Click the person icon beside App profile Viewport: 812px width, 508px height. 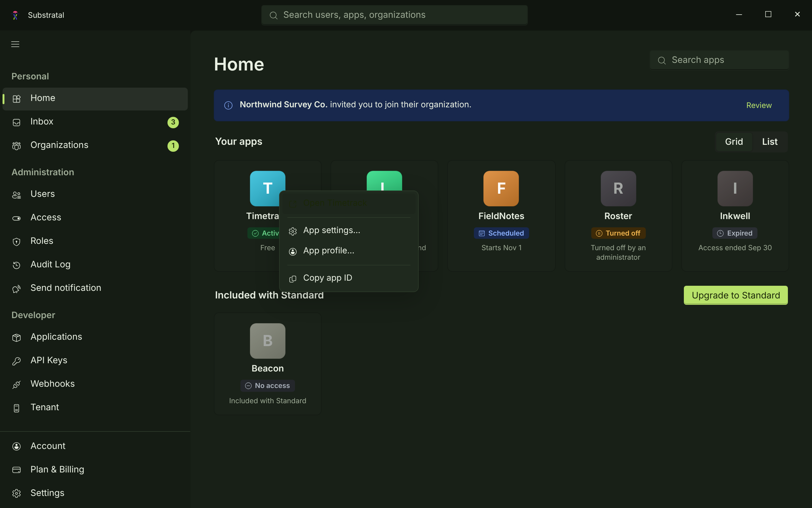pos(292,251)
